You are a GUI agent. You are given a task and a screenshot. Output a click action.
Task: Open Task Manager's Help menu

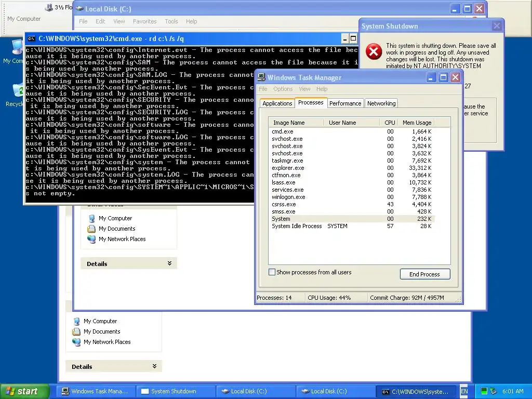pos(322,89)
